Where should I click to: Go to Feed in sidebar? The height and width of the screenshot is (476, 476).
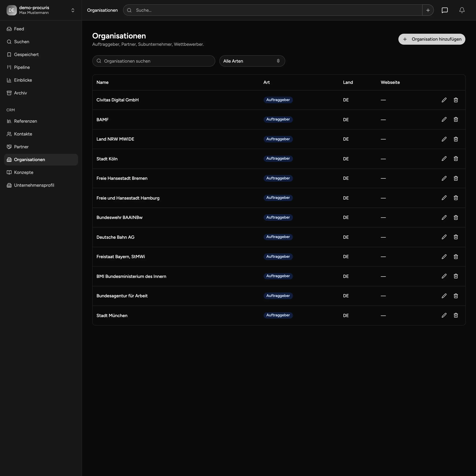point(41,29)
